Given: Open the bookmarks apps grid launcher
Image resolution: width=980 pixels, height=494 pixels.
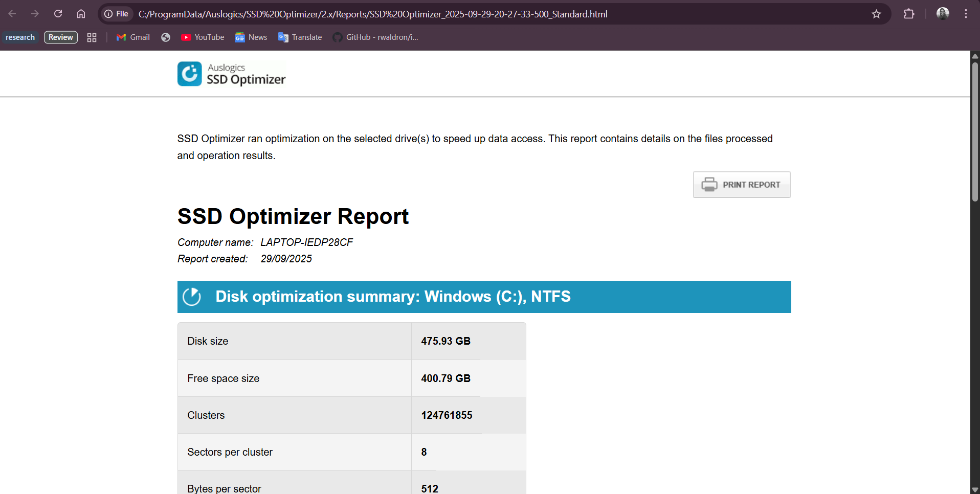Looking at the screenshot, I should point(92,37).
